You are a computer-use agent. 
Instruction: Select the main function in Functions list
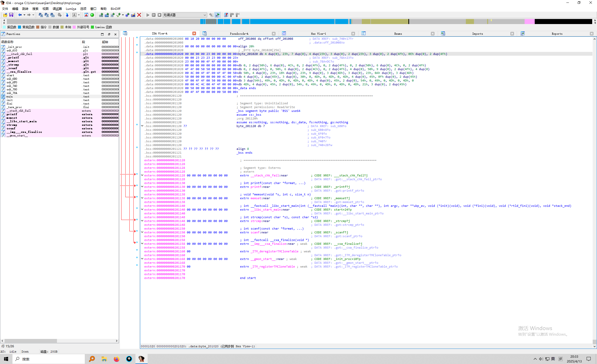10,96
